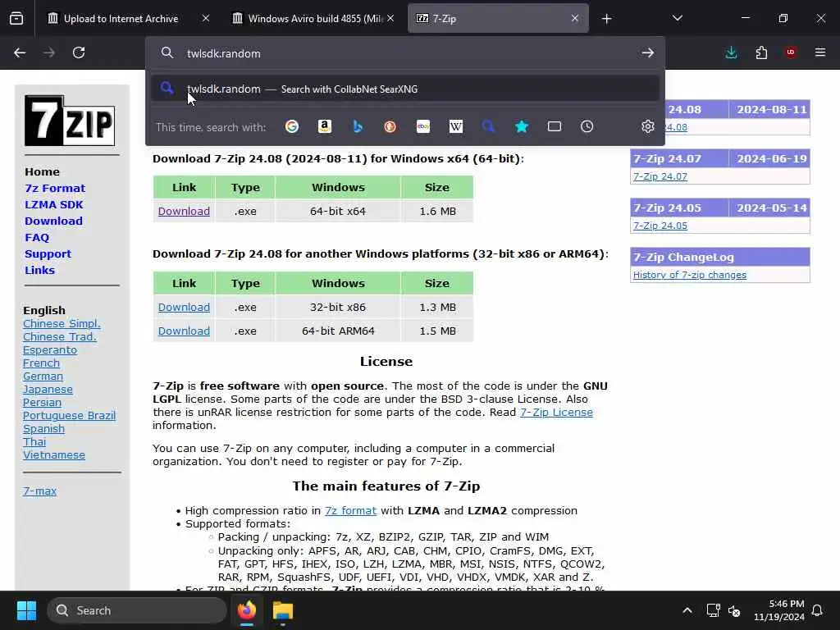The image size is (840, 630).
Task: Reload the current page
Action: click(x=79, y=52)
